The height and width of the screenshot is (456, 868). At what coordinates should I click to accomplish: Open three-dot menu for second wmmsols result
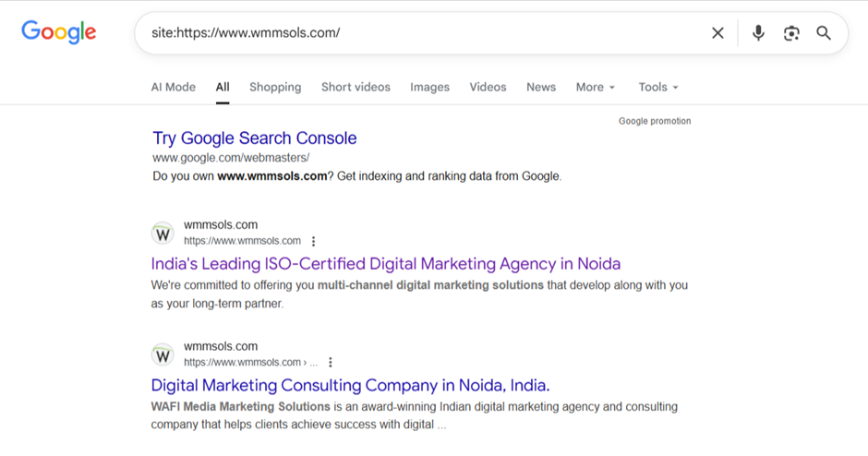click(331, 363)
